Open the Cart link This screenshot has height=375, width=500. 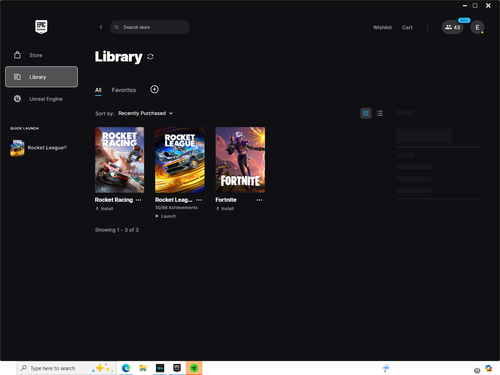point(407,27)
